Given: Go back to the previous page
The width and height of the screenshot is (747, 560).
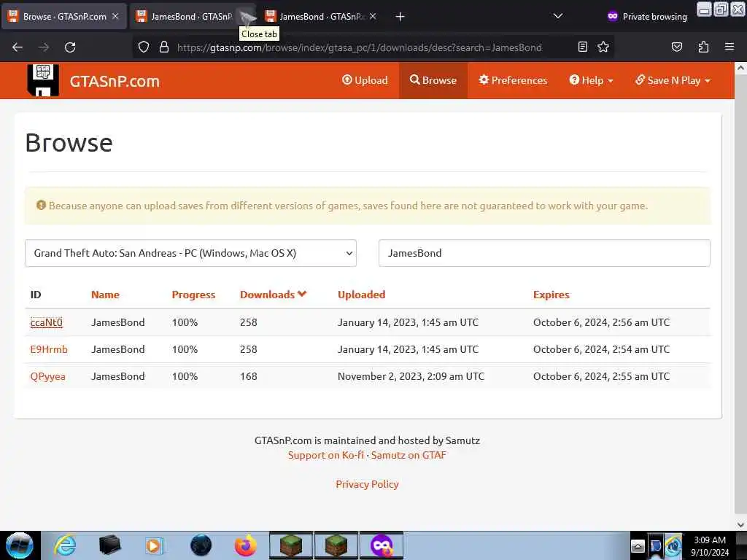Looking at the screenshot, I should click(18, 47).
